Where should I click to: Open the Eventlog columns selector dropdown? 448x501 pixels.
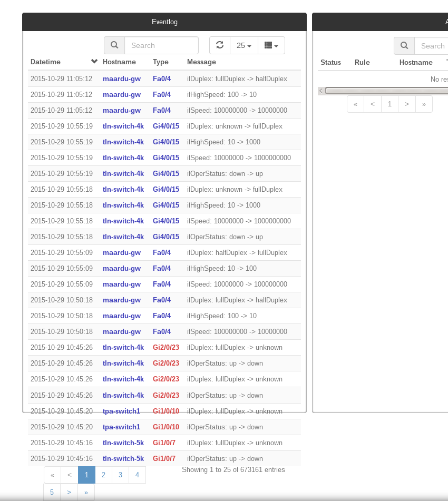coord(271,45)
